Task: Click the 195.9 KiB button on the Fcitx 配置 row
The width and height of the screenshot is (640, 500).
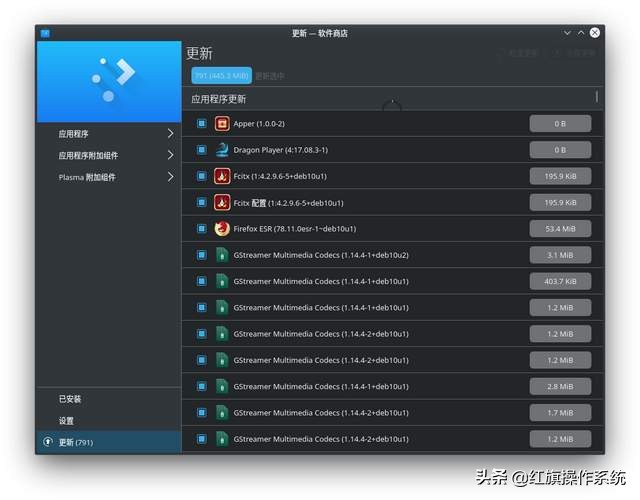Action: [x=560, y=202]
